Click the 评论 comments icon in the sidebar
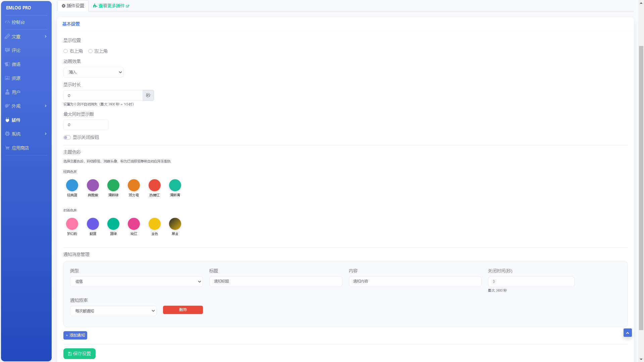This screenshot has width=644, height=362. pyautogui.click(x=7, y=50)
